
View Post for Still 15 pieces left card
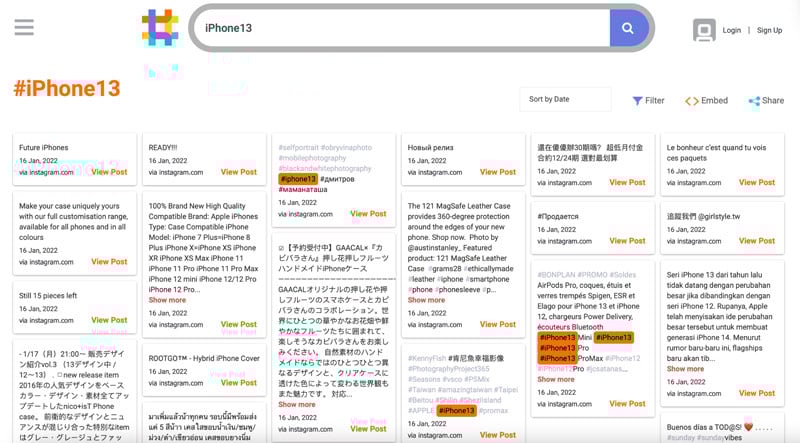click(109, 320)
